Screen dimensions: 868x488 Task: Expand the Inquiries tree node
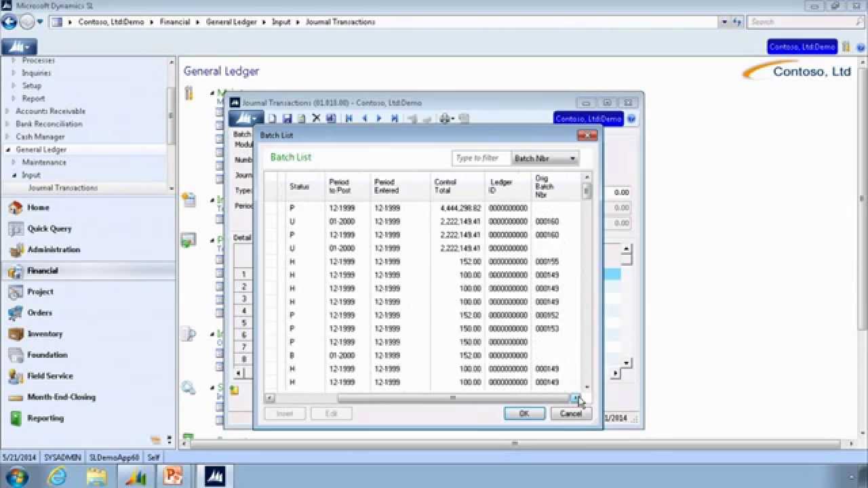click(x=14, y=73)
